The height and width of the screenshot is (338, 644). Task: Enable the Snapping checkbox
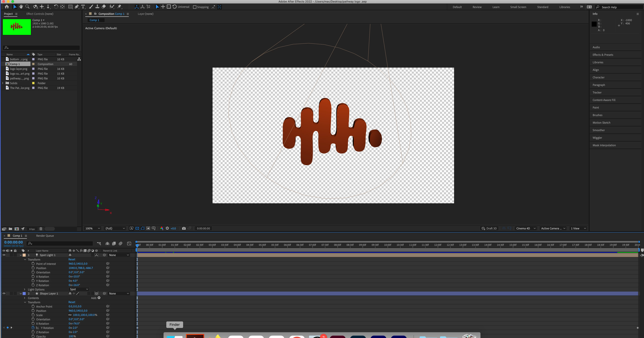pyautogui.click(x=194, y=7)
